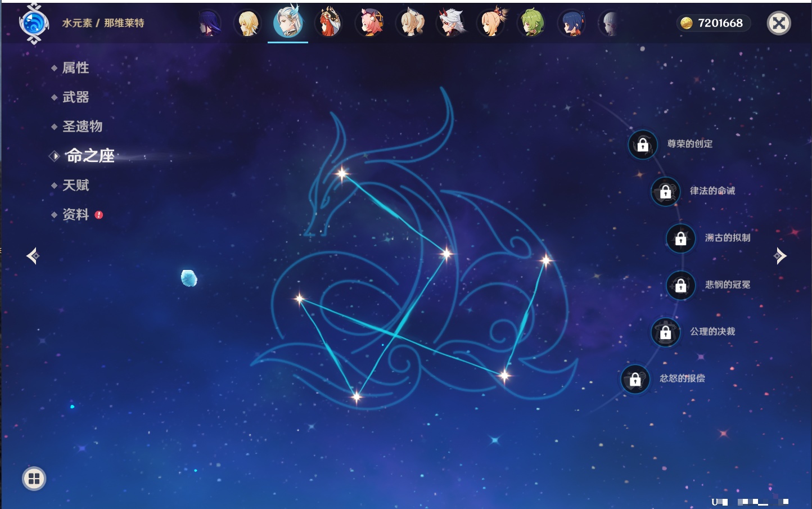812x509 pixels.
Task: Click the Mora coin balance 7201668
Action: (712, 23)
